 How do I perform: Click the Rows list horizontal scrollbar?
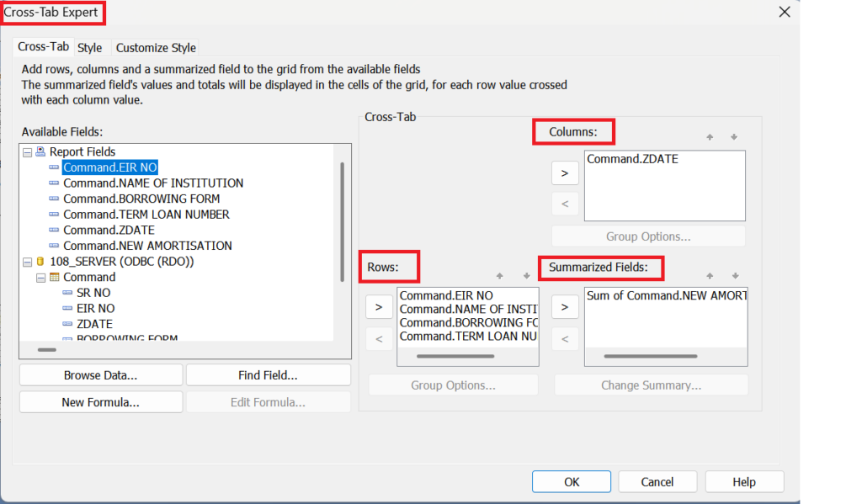pyautogui.click(x=456, y=356)
